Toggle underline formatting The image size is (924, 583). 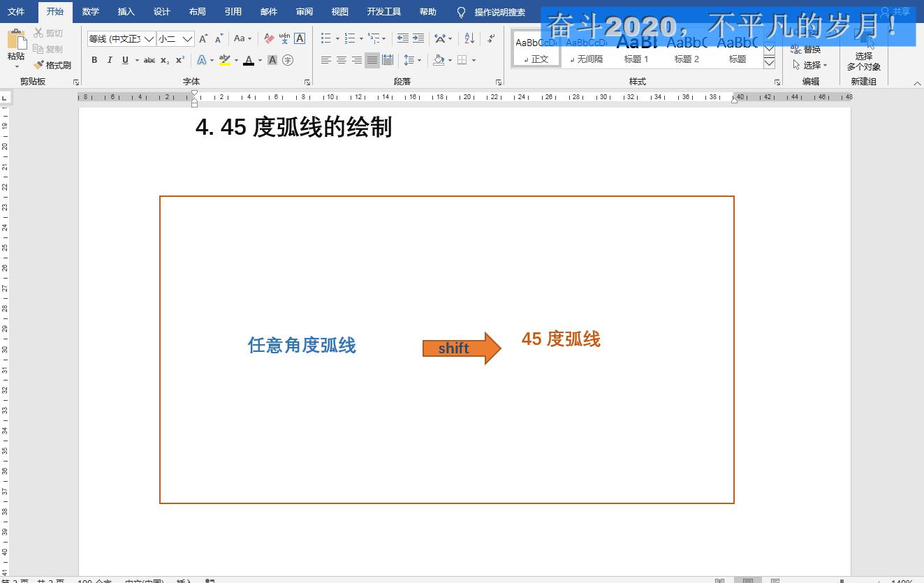pos(124,60)
